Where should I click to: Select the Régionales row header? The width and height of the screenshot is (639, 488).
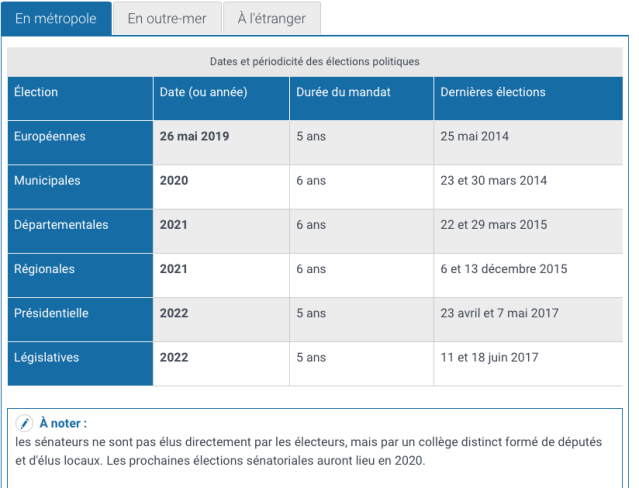point(45,269)
